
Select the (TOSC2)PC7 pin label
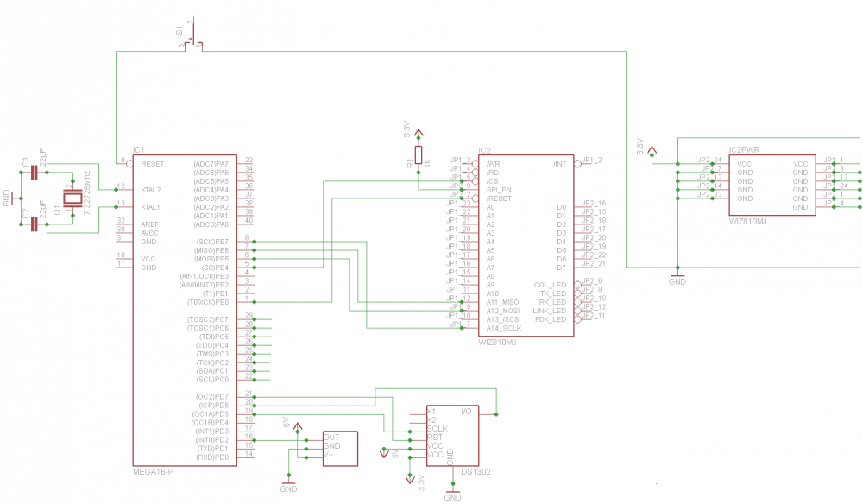207,319
